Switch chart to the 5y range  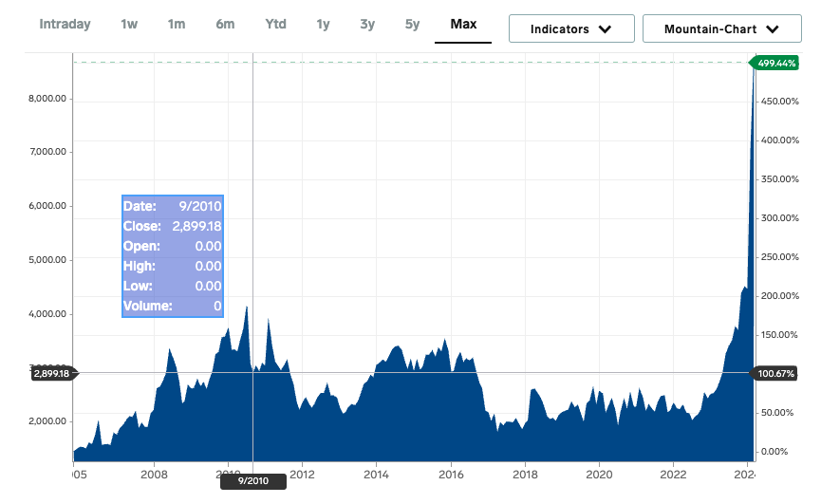(x=412, y=24)
